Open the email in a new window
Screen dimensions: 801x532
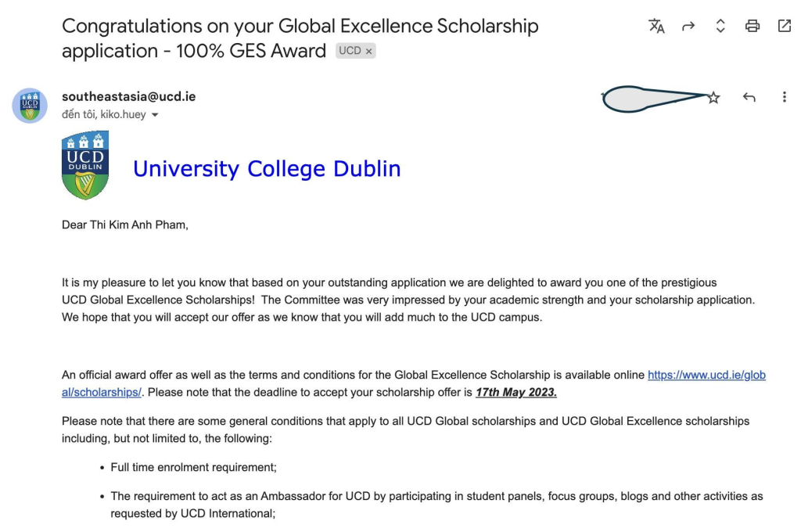click(784, 26)
